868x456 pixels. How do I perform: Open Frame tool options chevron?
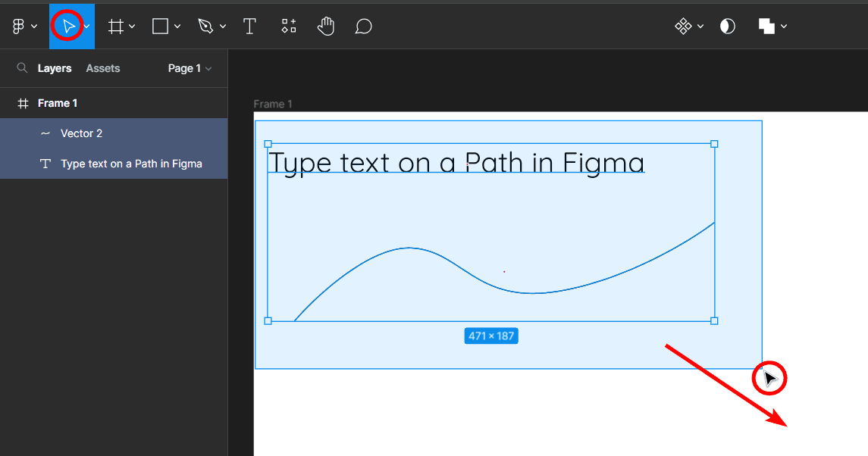pos(132,26)
